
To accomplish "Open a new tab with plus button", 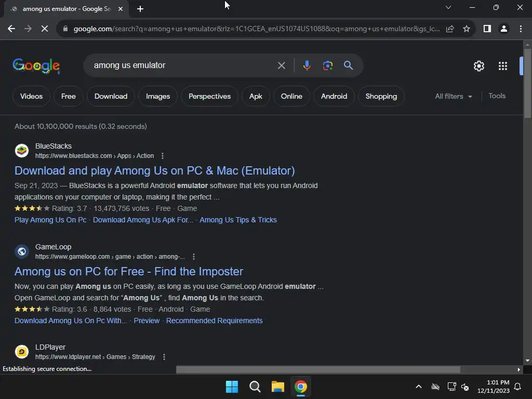I will tap(140, 9).
